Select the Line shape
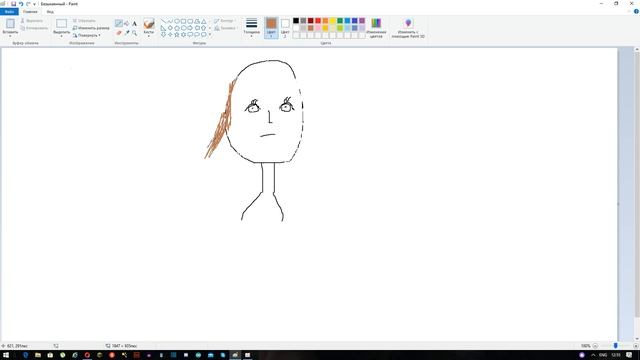 tap(163, 21)
